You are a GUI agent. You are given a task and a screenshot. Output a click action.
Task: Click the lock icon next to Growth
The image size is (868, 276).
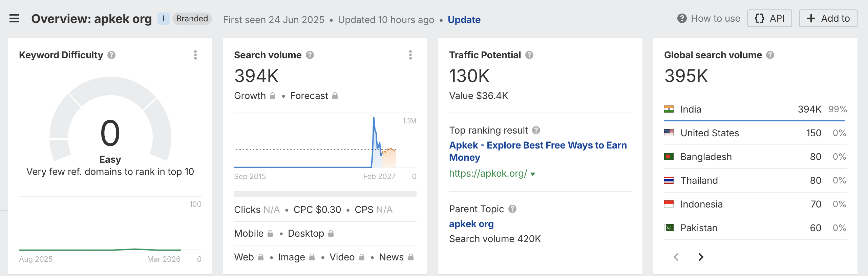[273, 96]
